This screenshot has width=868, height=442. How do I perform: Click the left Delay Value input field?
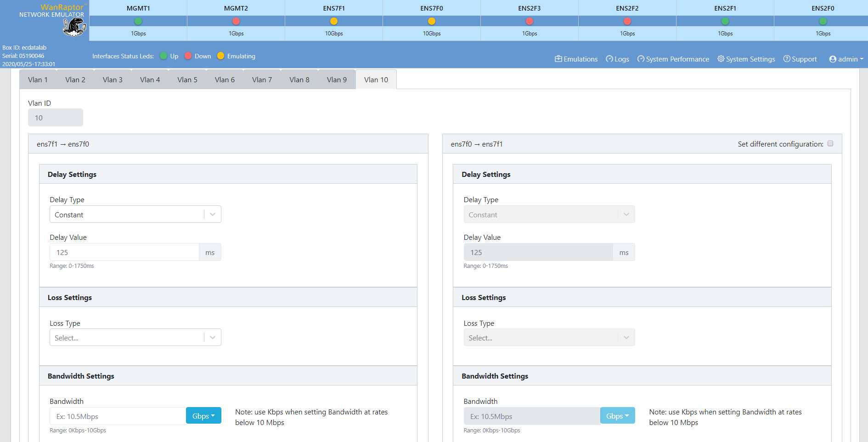(x=124, y=253)
